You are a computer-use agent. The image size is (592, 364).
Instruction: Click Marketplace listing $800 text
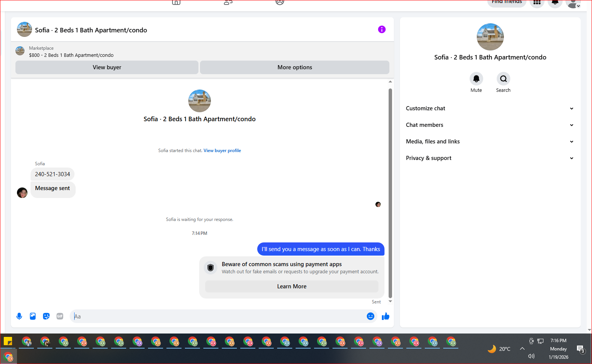[71, 55]
